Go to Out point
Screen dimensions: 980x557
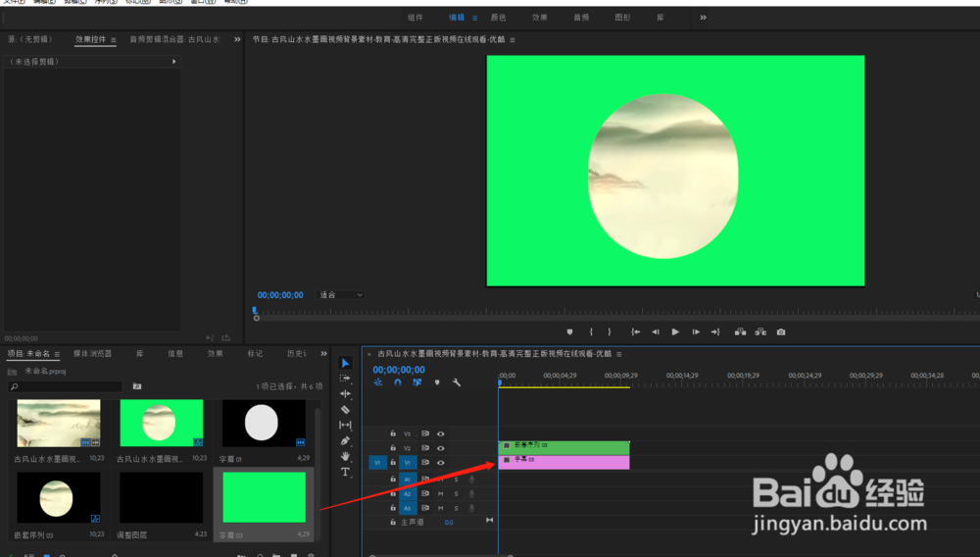click(x=715, y=332)
